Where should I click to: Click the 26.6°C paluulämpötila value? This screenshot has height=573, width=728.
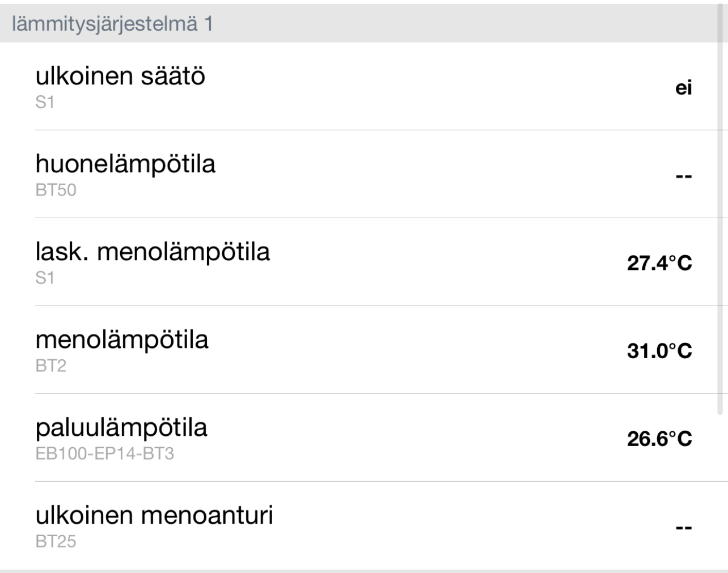click(x=659, y=439)
